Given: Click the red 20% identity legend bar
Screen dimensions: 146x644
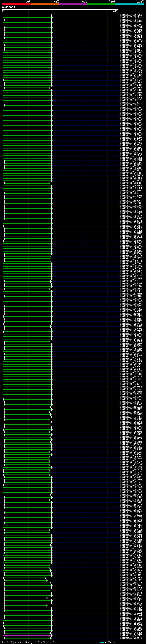Looking at the screenshot, I should [16, 4].
